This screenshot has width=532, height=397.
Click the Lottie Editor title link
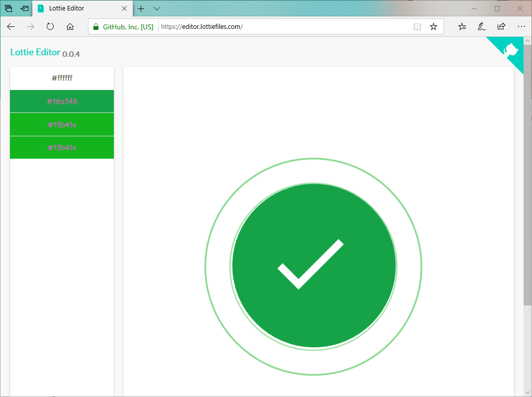point(35,52)
